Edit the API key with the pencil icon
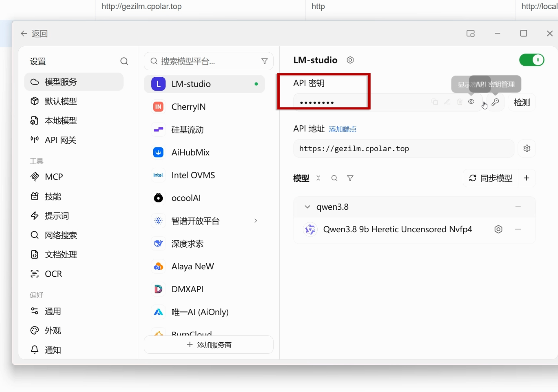This screenshot has width=558, height=392. 447,102
